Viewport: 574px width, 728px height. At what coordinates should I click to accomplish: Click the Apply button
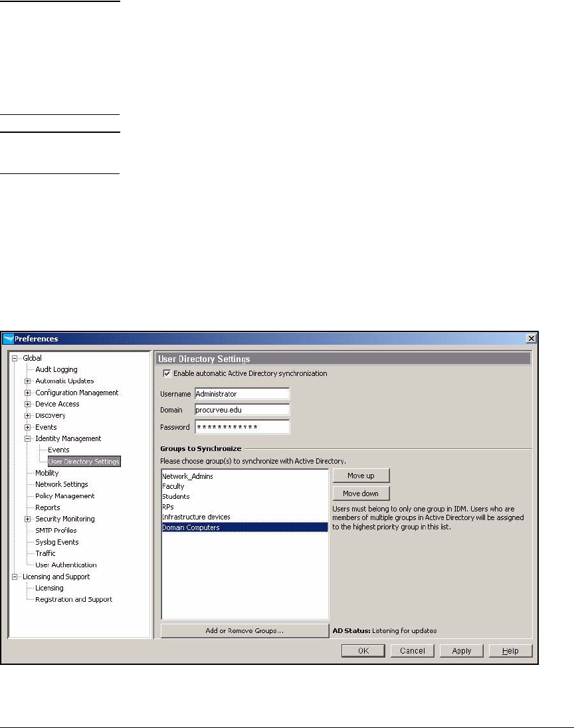point(462,651)
